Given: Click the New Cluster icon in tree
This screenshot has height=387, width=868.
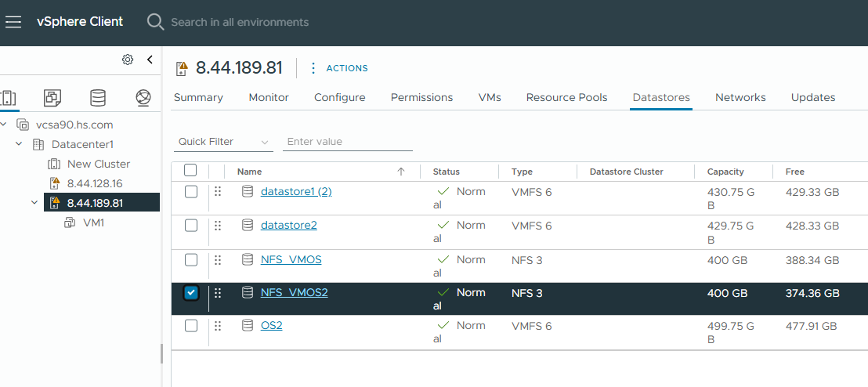Looking at the screenshot, I should pyautogui.click(x=54, y=164).
